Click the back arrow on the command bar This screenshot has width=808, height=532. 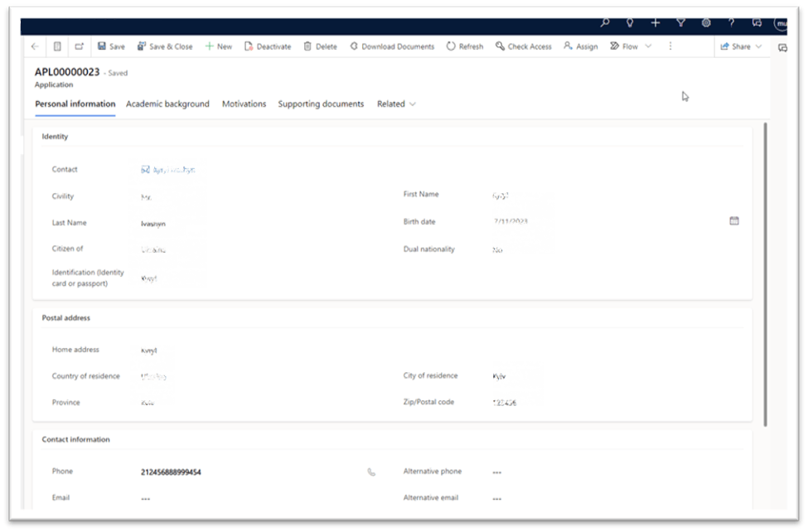pyautogui.click(x=33, y=46)
